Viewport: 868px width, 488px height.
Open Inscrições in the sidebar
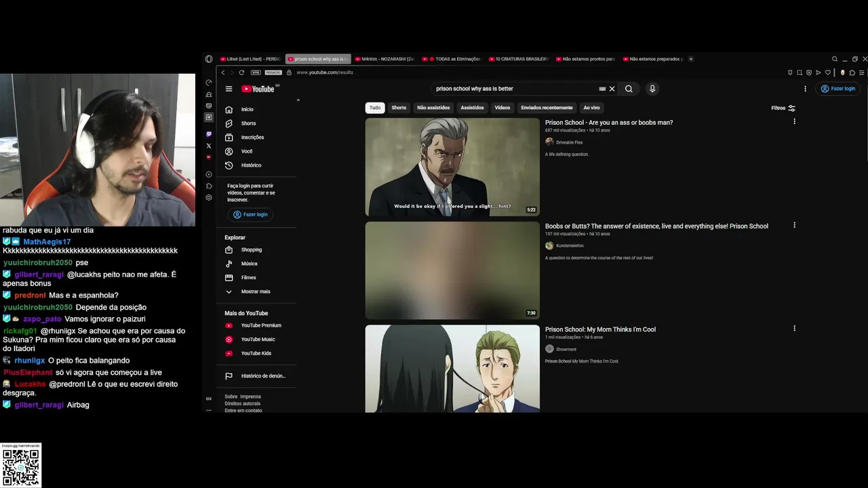tap(256, 138)
